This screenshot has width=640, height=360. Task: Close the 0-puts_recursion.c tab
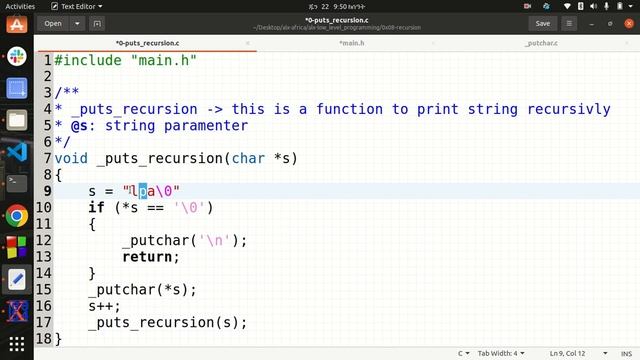tap(247, 43)
